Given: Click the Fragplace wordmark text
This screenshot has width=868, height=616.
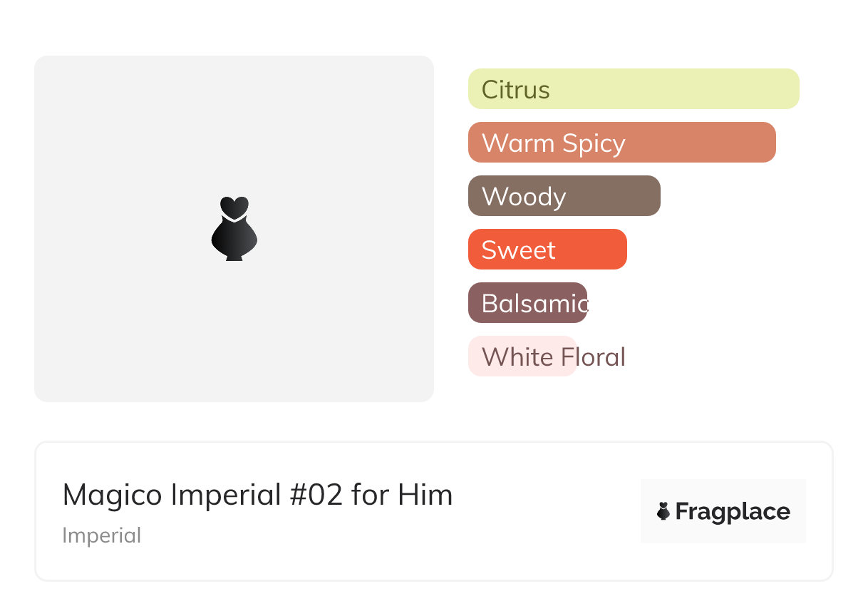Looking at the screenshot, I should pos(733,511).
